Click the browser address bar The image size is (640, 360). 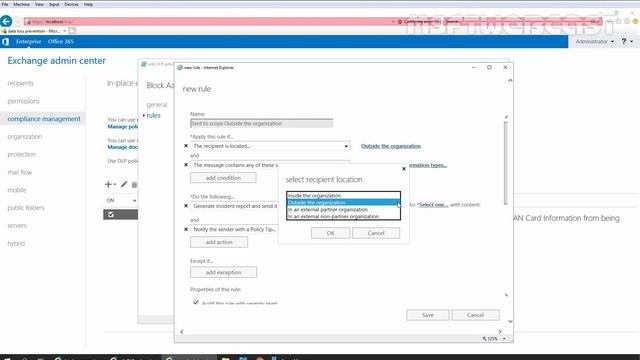pos(208,22)
